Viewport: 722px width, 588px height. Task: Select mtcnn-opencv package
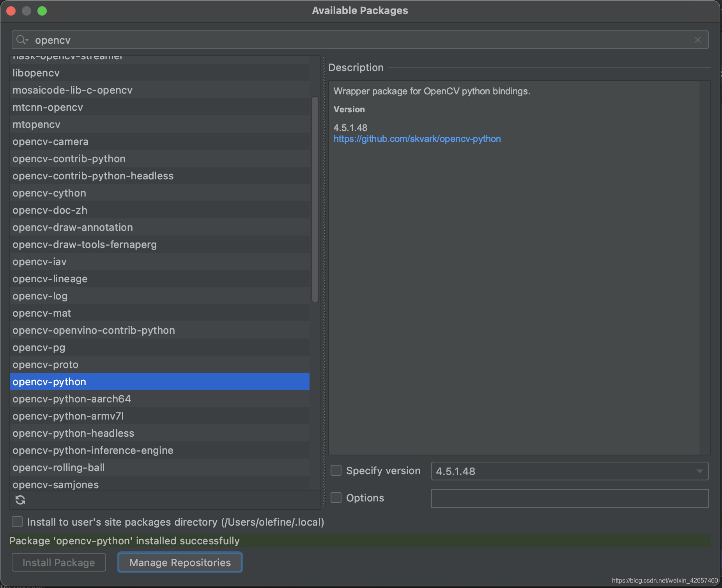pos(160,107)
